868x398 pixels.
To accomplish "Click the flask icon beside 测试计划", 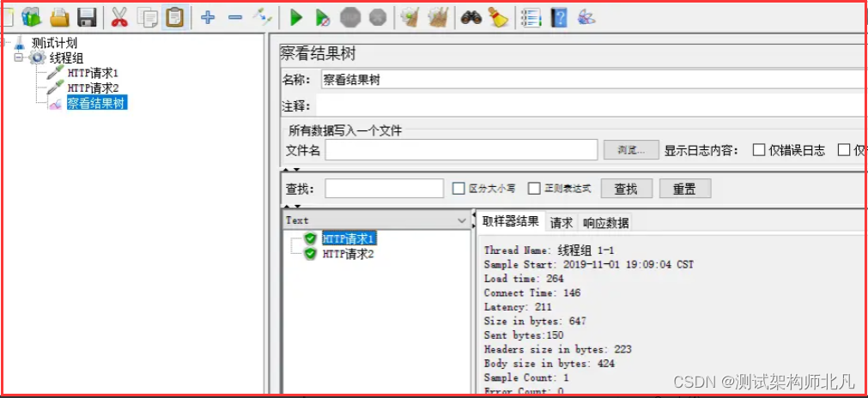I will point(20,44).
